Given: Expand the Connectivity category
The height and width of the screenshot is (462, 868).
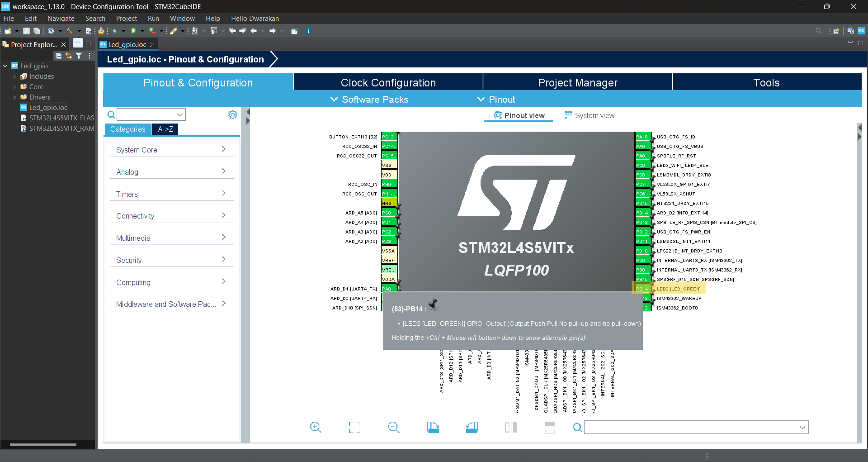Looking at the screenshot, I should (x=171, y=216).
